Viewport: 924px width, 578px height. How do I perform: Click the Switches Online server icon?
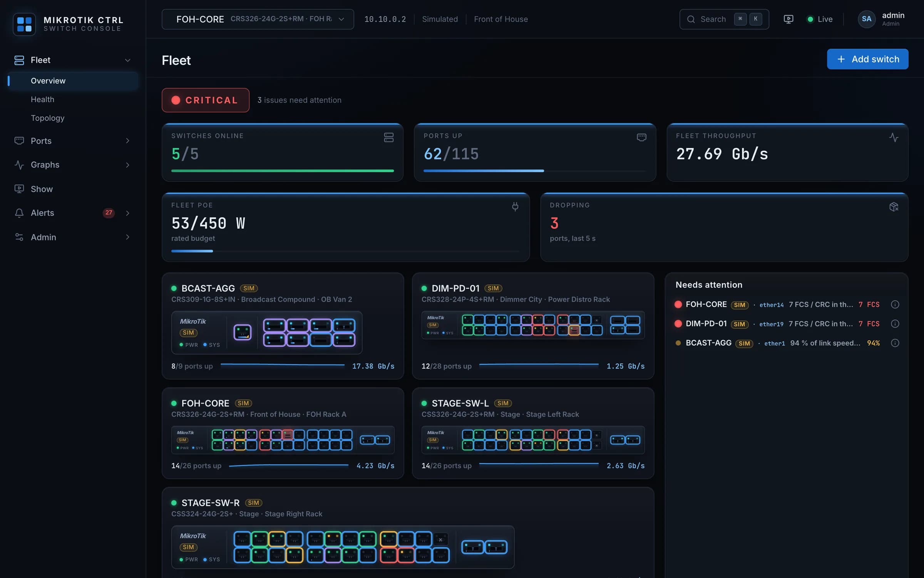click(x=389, y=137)
